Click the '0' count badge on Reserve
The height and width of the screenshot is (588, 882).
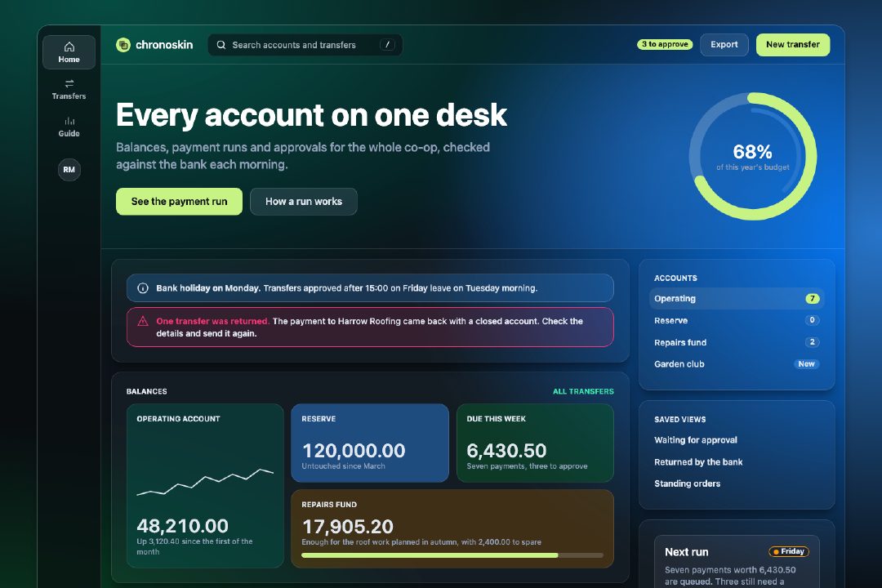[x=812, y=320]
